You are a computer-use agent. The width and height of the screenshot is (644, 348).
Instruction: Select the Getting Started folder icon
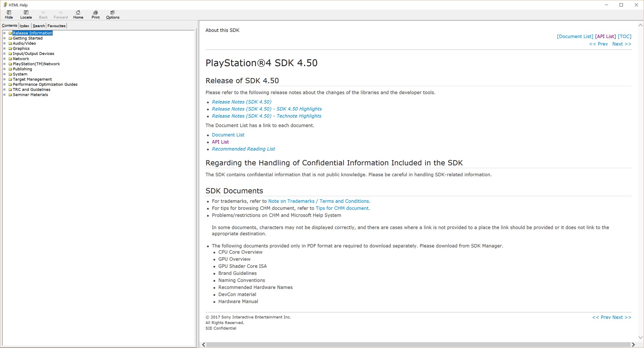[10, 38]
